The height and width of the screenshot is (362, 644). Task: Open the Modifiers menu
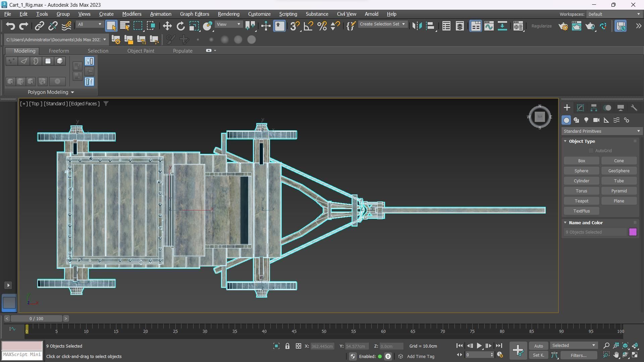point(131,14)
